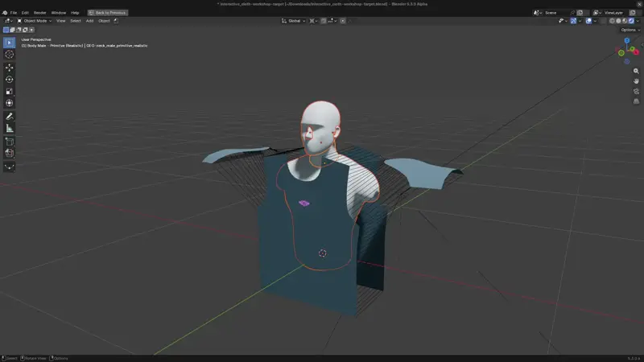644x362 pixels.
Task: Open the editor type dropdown
Action: tap(8, 21)
